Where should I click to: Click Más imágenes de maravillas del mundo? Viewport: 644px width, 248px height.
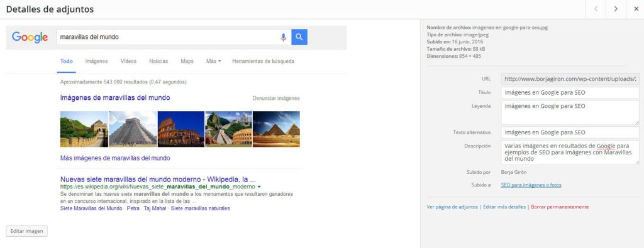(115, 158)
